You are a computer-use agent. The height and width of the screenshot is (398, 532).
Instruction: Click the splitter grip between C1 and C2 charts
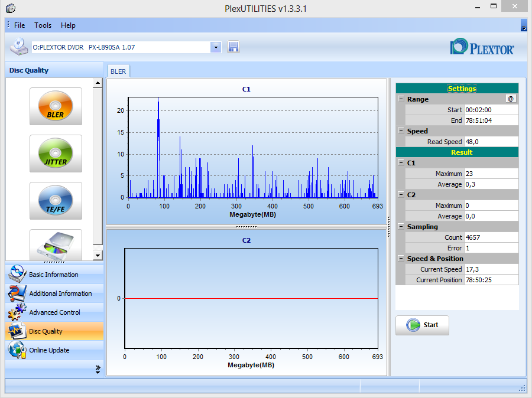(x=246, y=227)
